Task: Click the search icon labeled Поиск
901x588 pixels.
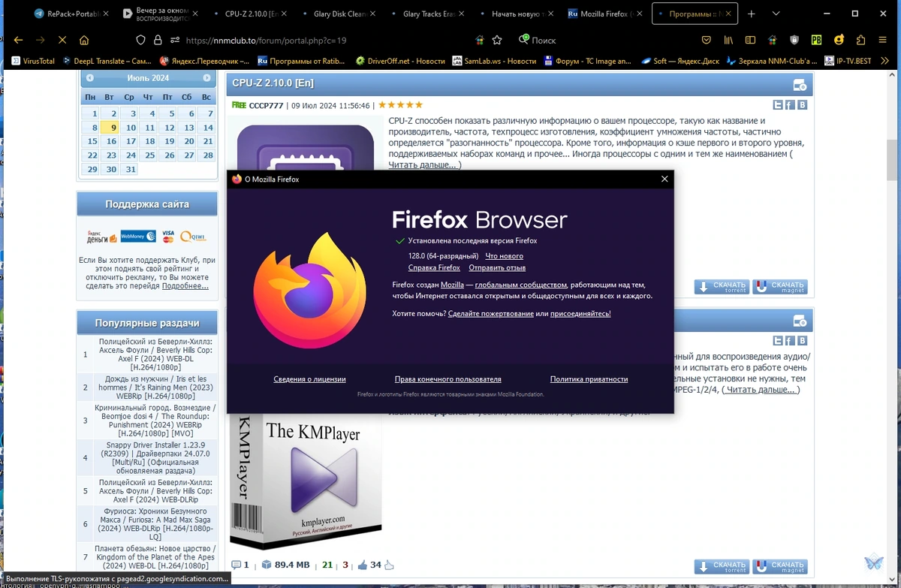Action: 524,40
